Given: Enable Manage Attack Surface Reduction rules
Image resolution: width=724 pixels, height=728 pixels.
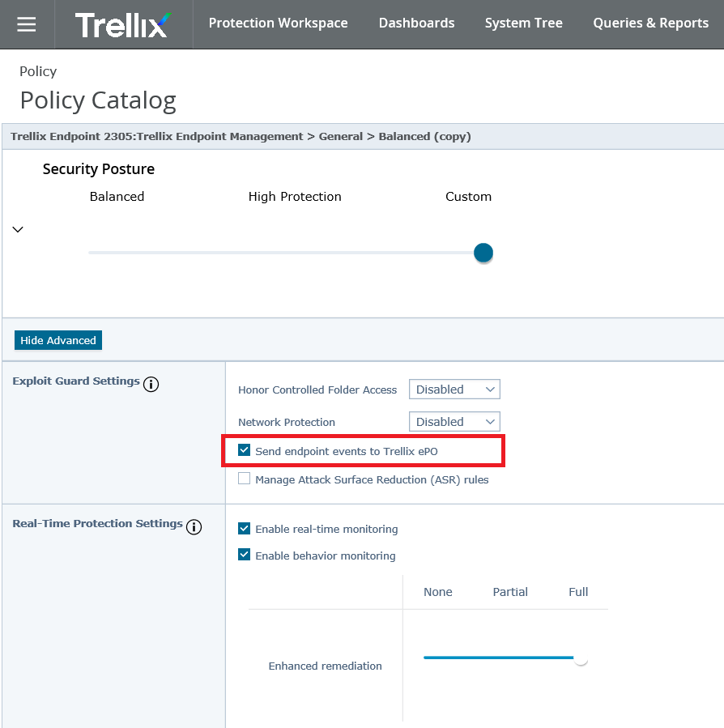Looking at the screenshot, I should pyautogui.click(x=245, y=479).
